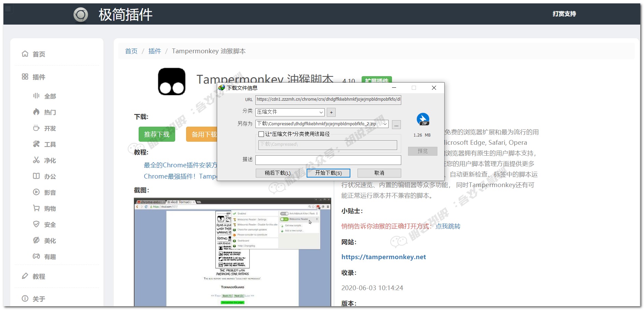This screenshot has height=310, width=644.
Task: Select the 美化 palette icon
Action: [36, 240]
